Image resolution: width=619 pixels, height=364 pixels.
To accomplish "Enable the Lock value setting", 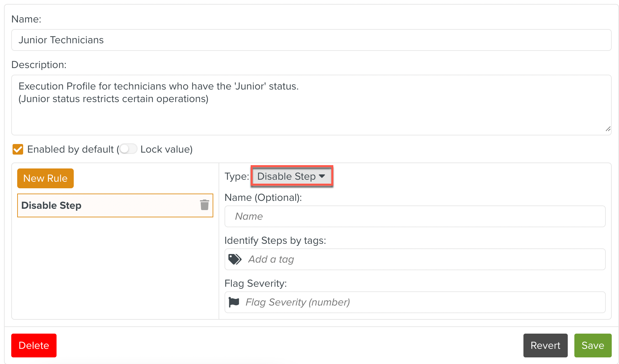I will 128,149.
